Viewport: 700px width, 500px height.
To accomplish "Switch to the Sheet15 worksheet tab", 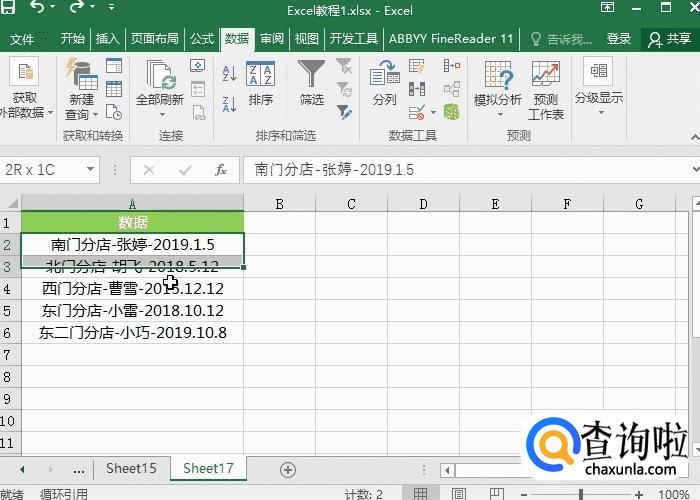I will point(131,468).
